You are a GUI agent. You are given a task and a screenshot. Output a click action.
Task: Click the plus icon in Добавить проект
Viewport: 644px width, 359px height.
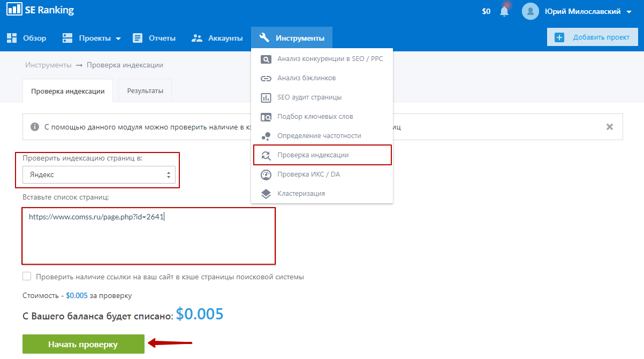click(559, 37)
